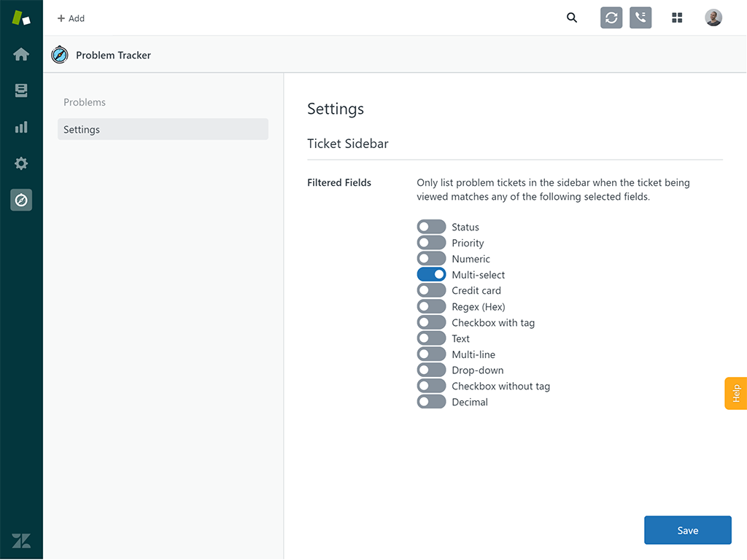Click the Problem Tracker compass sidebar icon
Screen dimensions: 747x560
coord(21,200)
